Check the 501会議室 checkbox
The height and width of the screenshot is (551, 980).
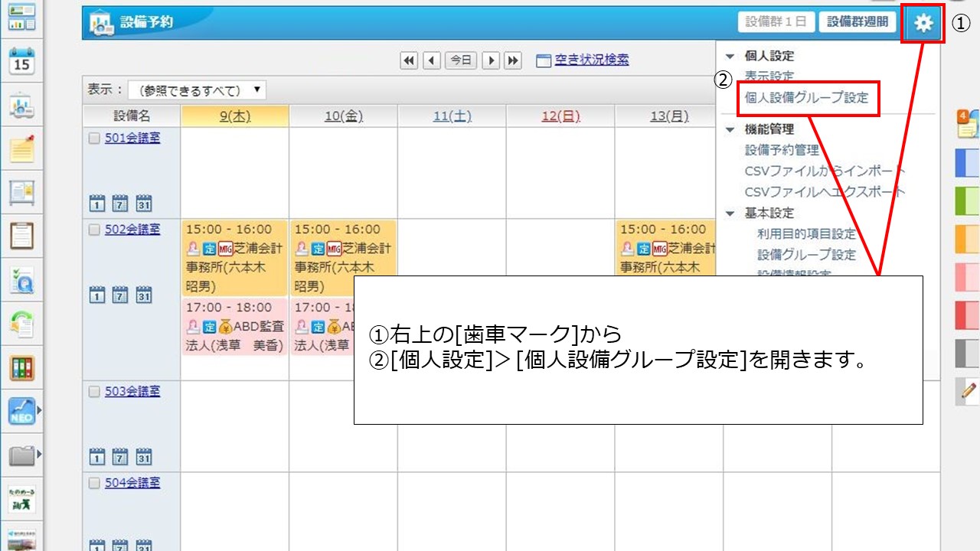[94, 139]
